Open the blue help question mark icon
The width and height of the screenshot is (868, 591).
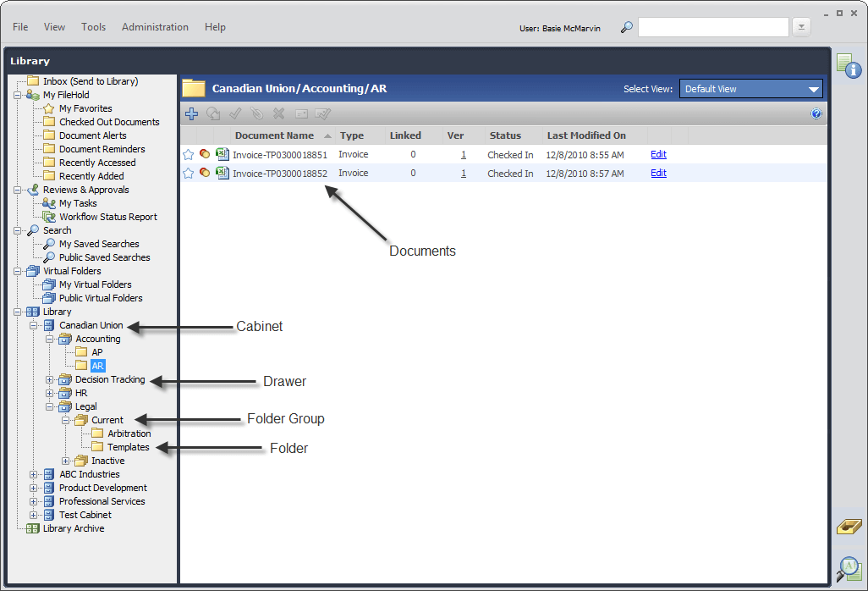tap(816, 114)
